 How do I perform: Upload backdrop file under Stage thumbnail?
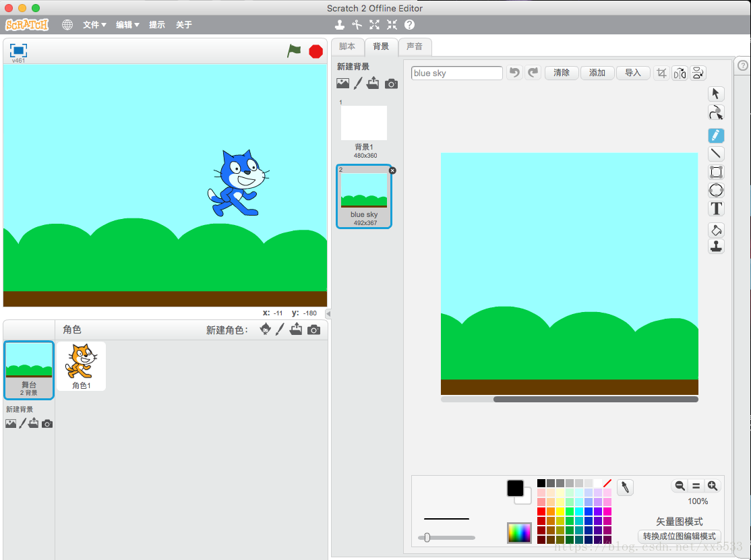34,423
